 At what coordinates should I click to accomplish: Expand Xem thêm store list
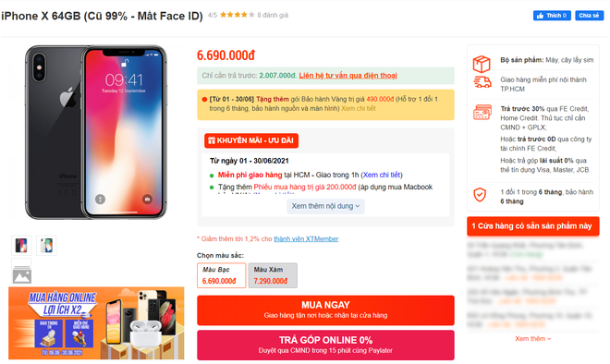533,339
